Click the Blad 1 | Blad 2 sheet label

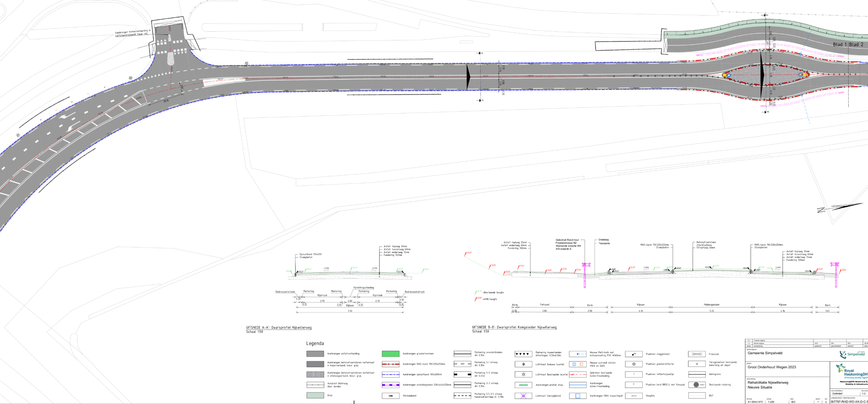[848, 45]
